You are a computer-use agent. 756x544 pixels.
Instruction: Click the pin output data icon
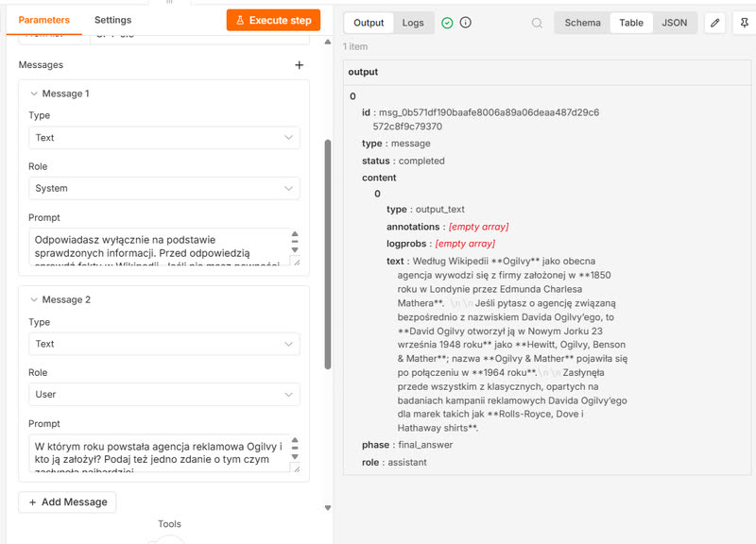745,23
